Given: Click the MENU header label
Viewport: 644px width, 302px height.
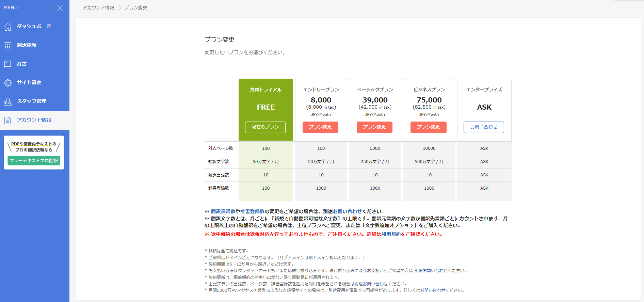Looking at the screenshot, I should pos(11,7).
